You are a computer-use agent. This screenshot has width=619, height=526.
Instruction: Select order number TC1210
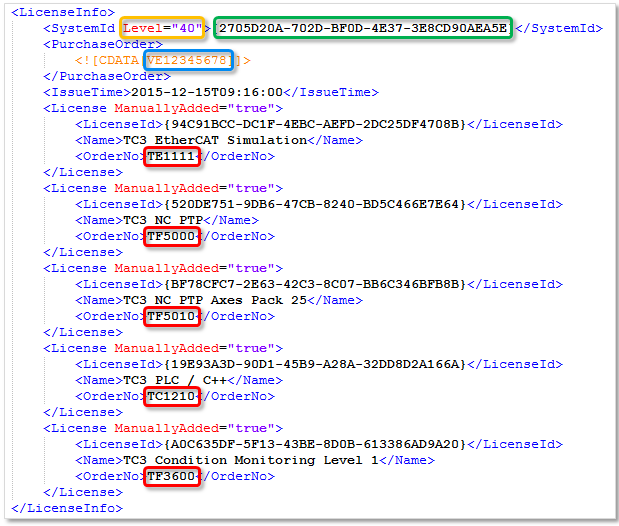[x=171, y=396]
